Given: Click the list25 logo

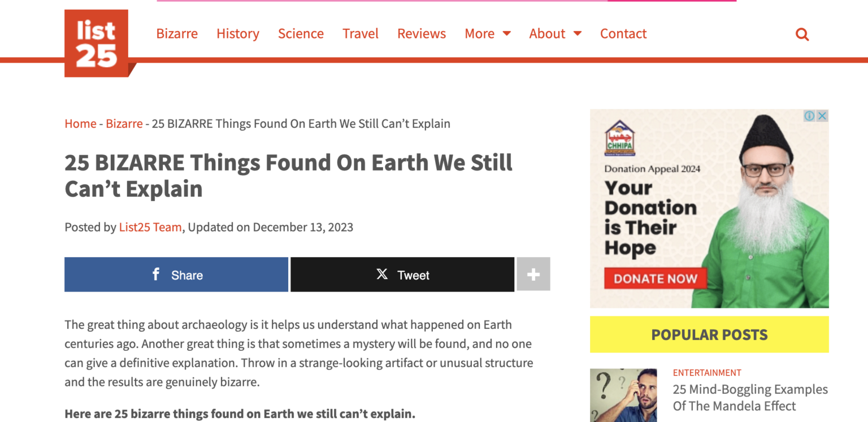Looking at the screenshot, I should point(96,41).
